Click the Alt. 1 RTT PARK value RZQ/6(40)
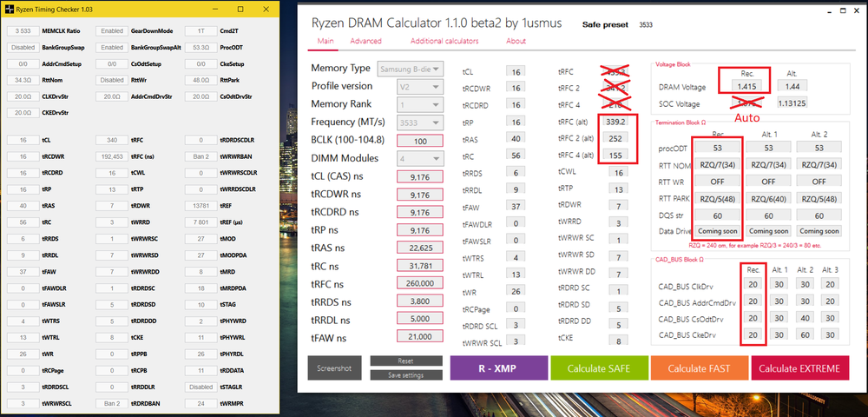 tap(768, 198)
